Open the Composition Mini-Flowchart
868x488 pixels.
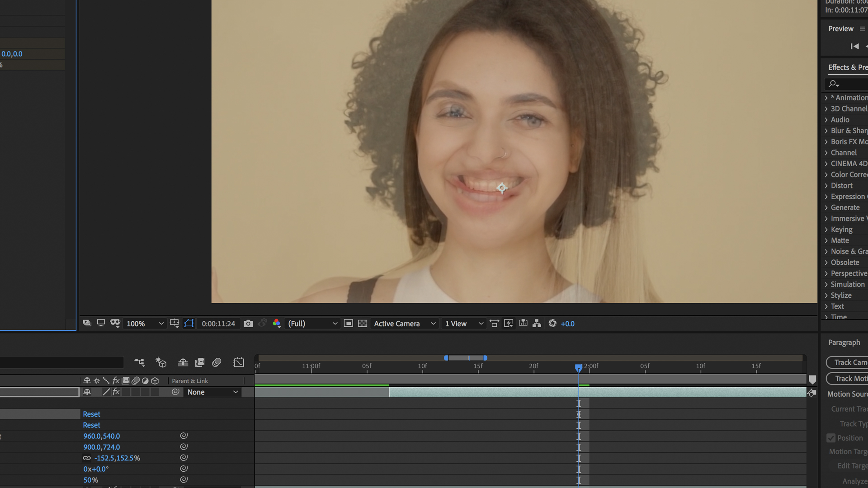click(537, 324)
